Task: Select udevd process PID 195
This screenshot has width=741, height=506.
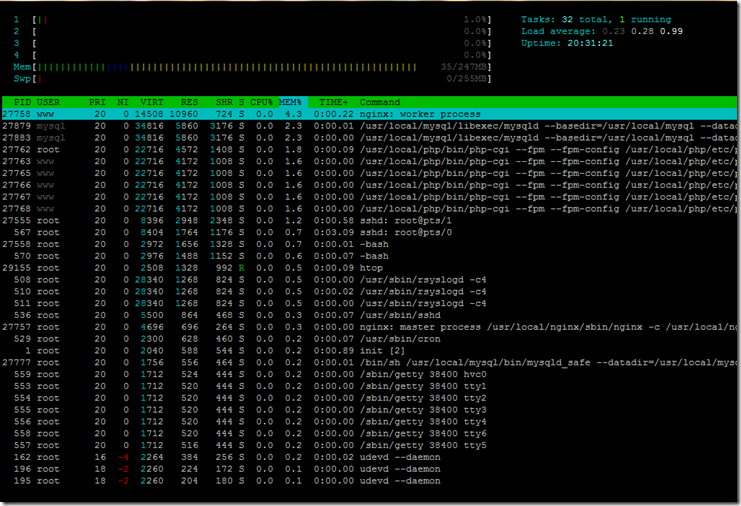Action: tap(369, 480)
